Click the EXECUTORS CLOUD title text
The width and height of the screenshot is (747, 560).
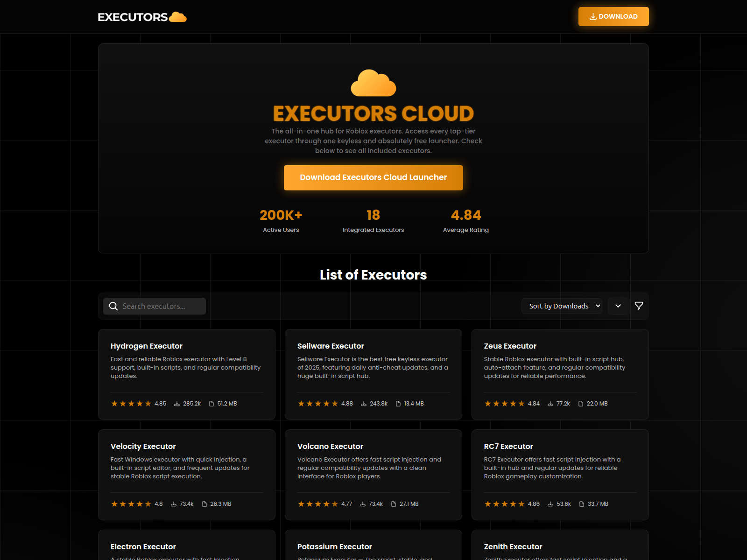(373, 113)
